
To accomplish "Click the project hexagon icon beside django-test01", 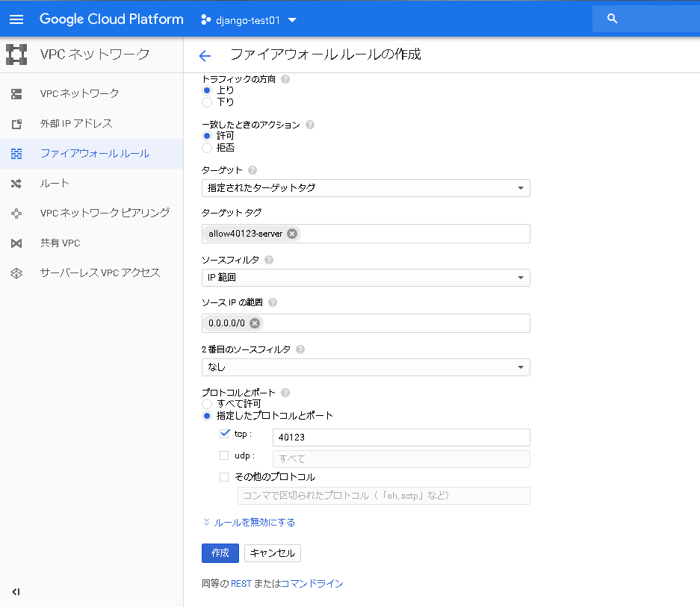I will click(205, 19).
